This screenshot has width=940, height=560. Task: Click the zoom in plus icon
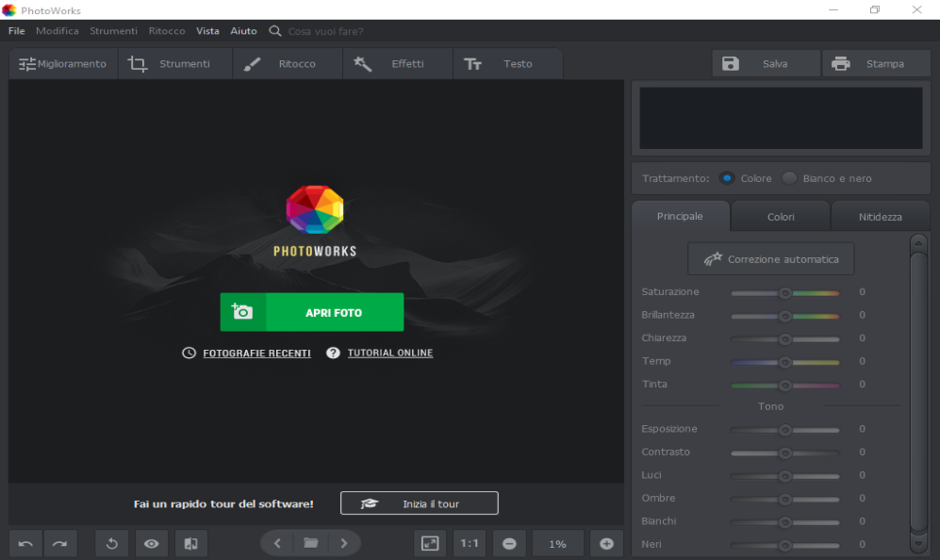pos(606,544)
